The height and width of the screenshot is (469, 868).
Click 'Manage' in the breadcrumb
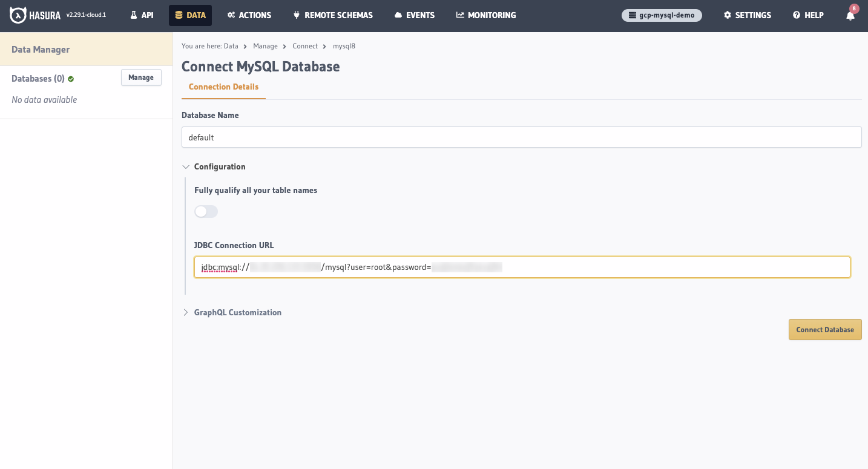pyautogui.click(x=265, y=46)
